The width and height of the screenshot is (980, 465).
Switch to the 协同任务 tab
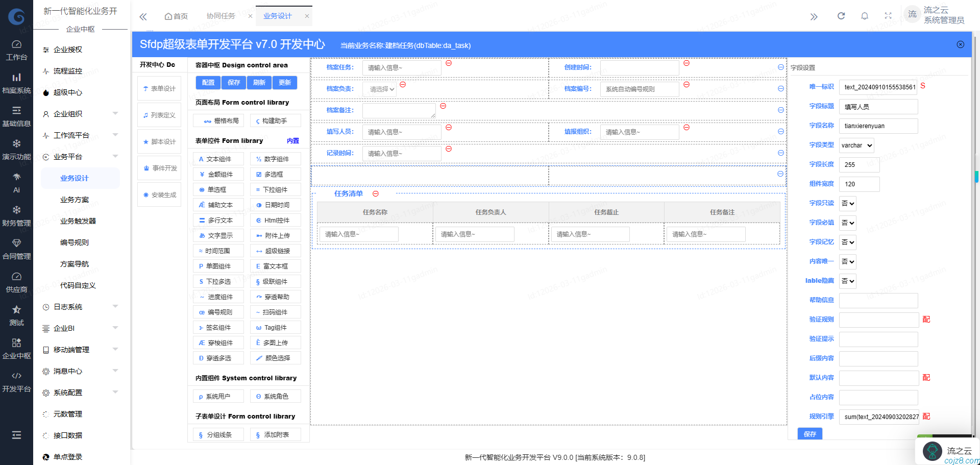pos(221,16)
